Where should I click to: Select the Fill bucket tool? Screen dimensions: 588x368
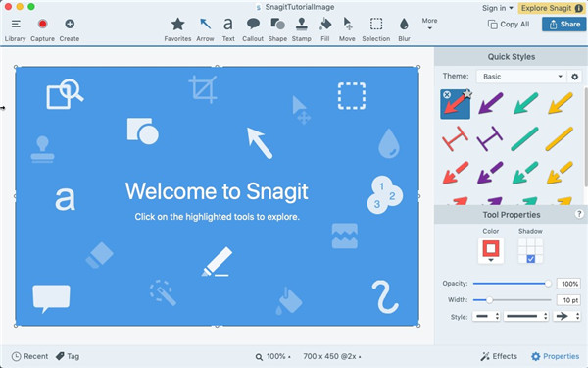[x=325, y=29]
